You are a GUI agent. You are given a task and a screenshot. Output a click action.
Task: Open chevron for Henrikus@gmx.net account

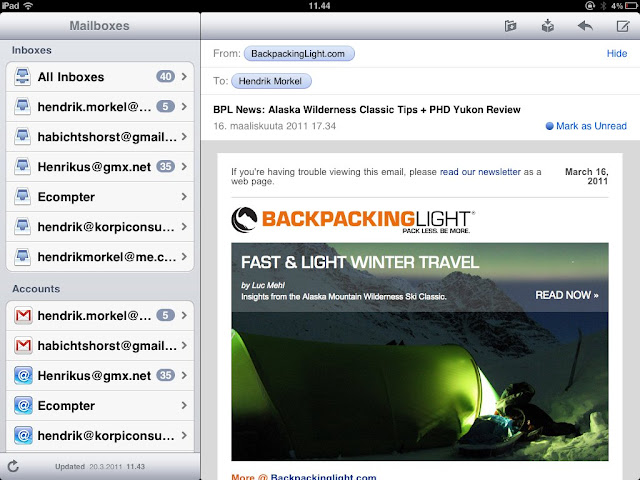(184, 376)
